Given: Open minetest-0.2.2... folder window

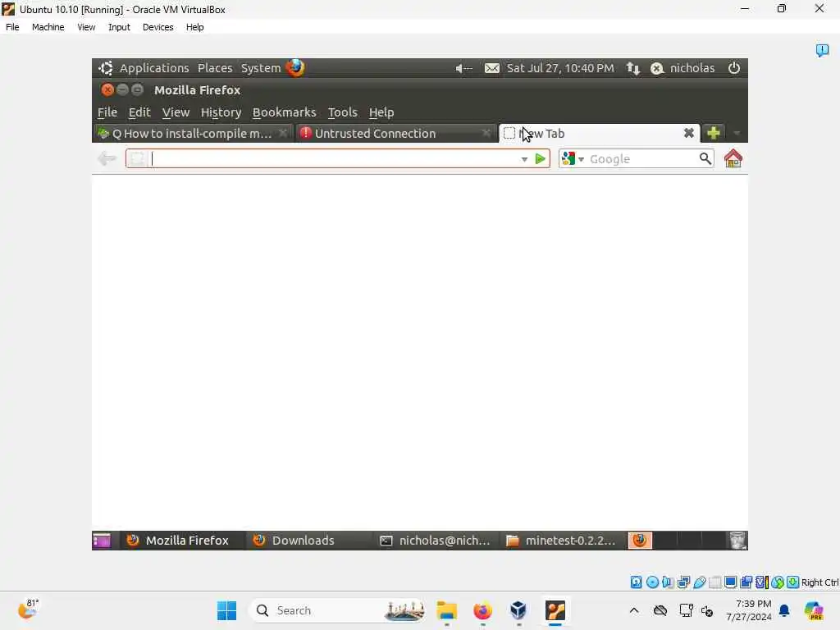Looking at the screenshot, I should pos(561,541).
